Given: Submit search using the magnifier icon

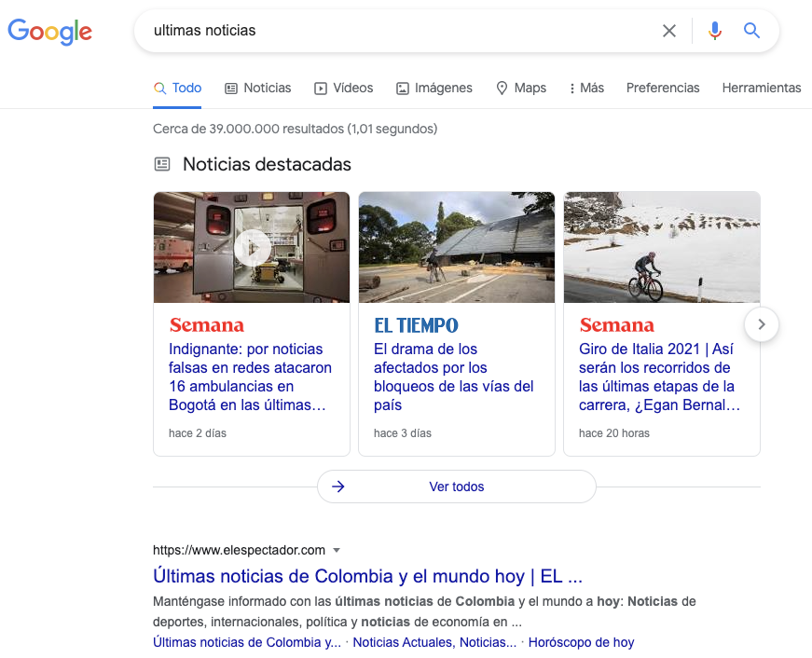Looking at the screenshot, I should (x=752, y=31).
